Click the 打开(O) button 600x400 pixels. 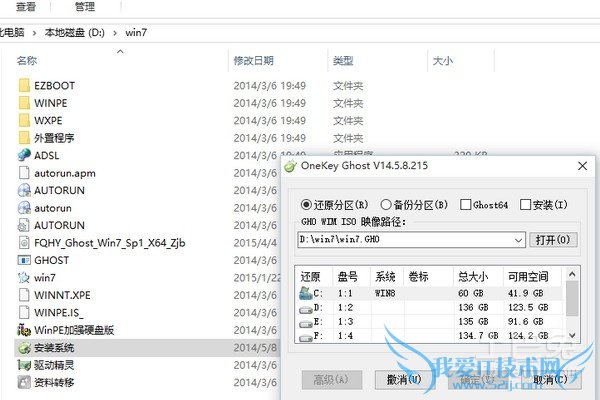click(x=553, y=240)
